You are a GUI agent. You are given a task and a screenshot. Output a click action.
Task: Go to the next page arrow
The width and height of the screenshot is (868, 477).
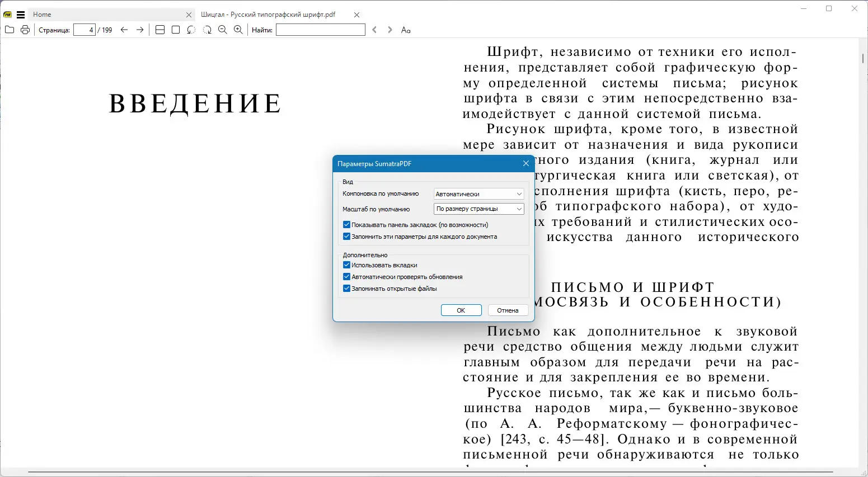[x=140, y=30]
